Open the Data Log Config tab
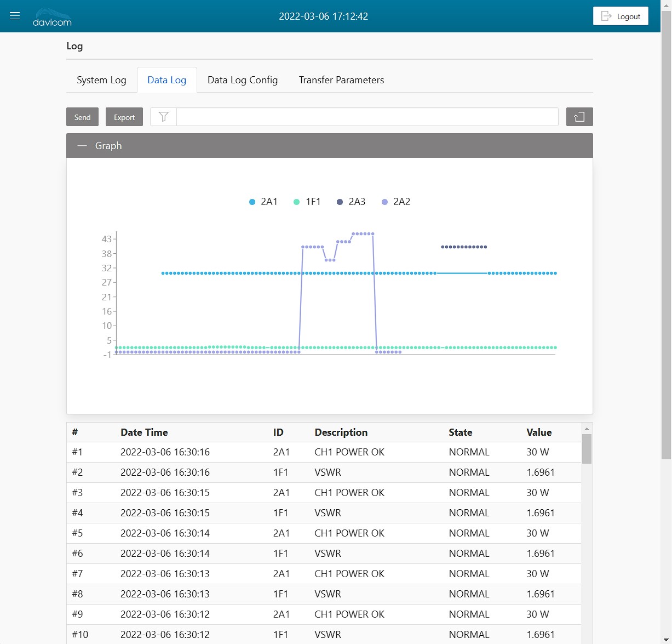 click(x=243, y=80)
